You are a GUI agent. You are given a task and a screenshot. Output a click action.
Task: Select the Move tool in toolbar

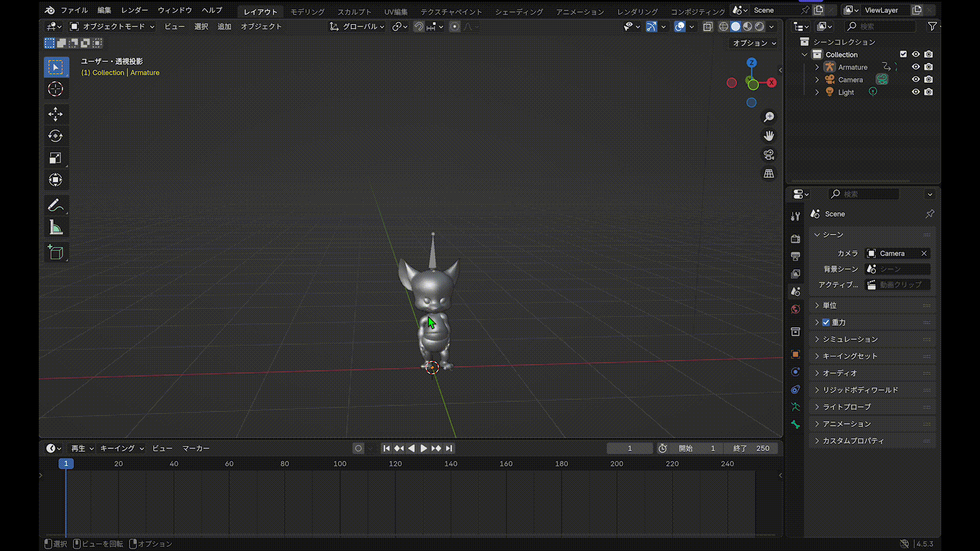(55, 114)
